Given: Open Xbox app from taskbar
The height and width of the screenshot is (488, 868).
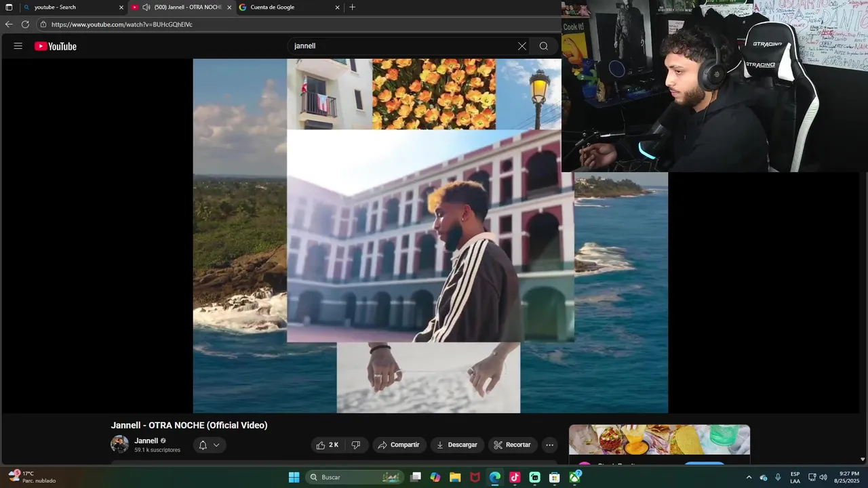Looking at the screenshot, I should pos(574,477).
